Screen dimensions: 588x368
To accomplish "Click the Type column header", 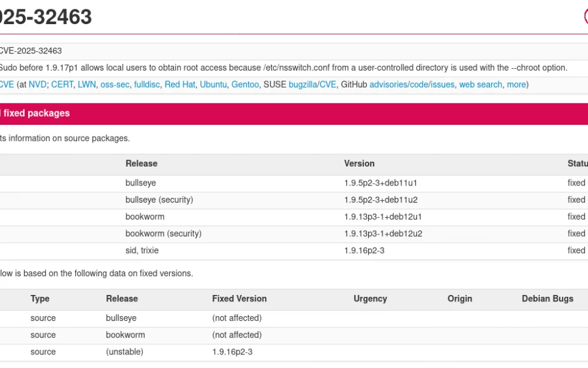I will coord(40,299).
